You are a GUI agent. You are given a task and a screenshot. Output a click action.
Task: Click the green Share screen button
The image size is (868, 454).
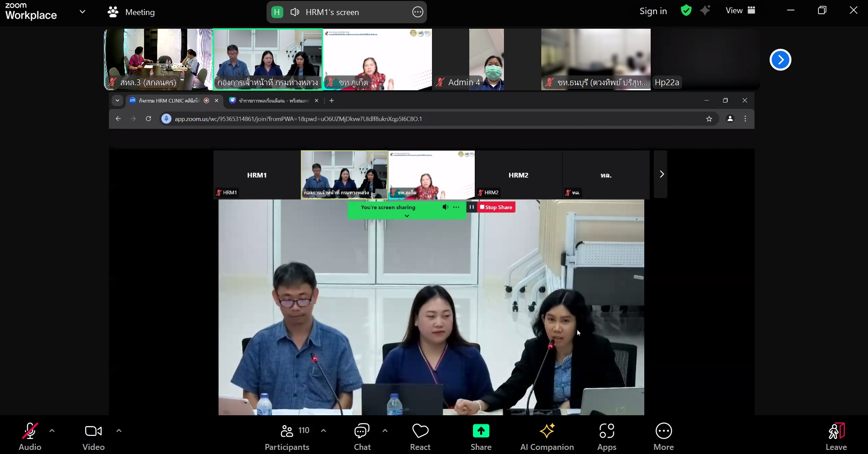click(x=481, y=436)
